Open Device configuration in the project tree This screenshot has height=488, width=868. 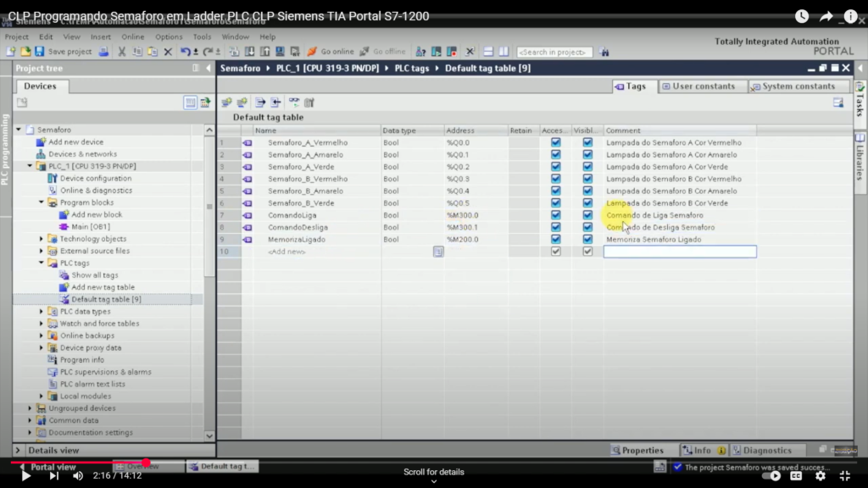click(96, 178)
